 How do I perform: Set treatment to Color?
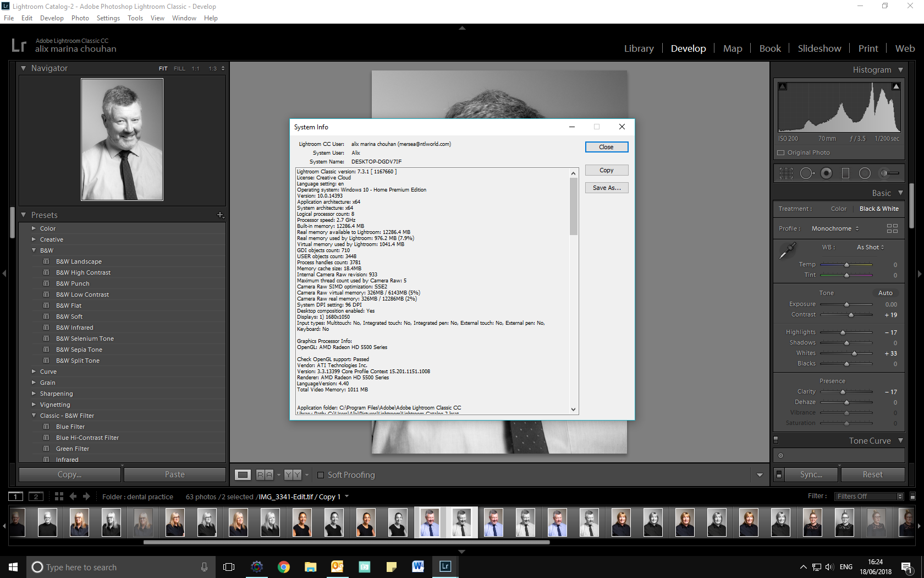point(839,209)
